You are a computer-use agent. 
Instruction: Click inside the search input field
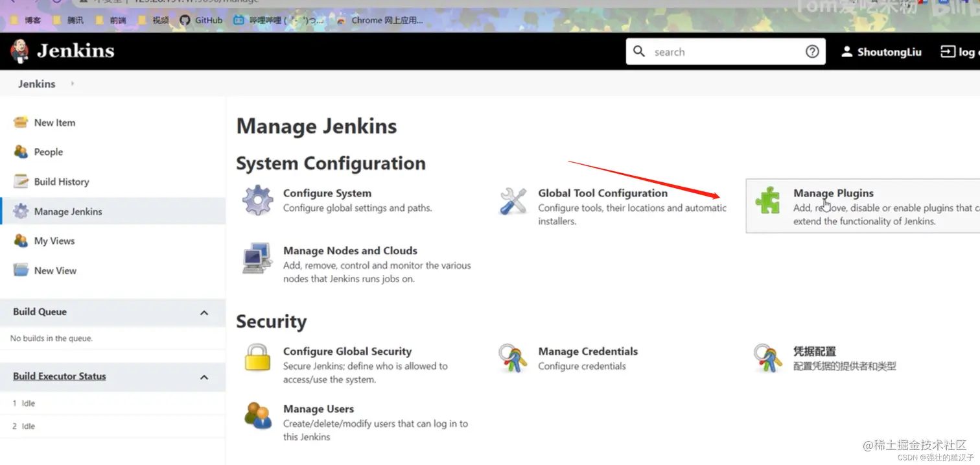click(727, 52)
